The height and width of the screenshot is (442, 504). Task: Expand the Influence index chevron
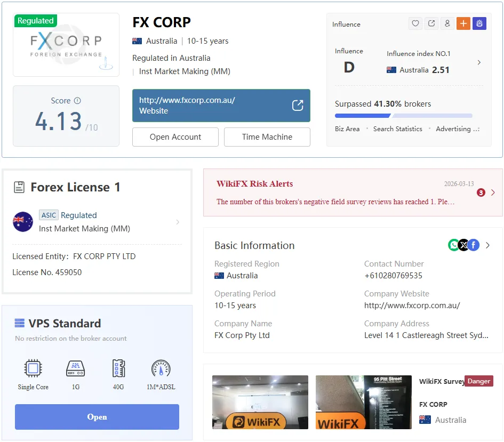pos(479,62)
